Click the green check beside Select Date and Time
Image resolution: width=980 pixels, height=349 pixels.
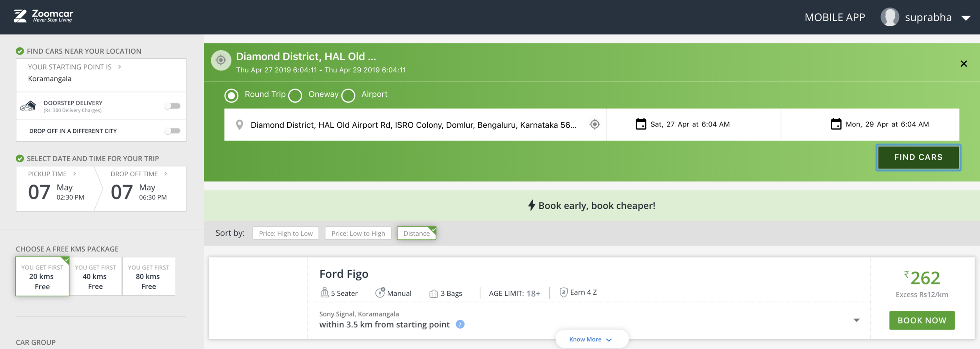point(20,158)
